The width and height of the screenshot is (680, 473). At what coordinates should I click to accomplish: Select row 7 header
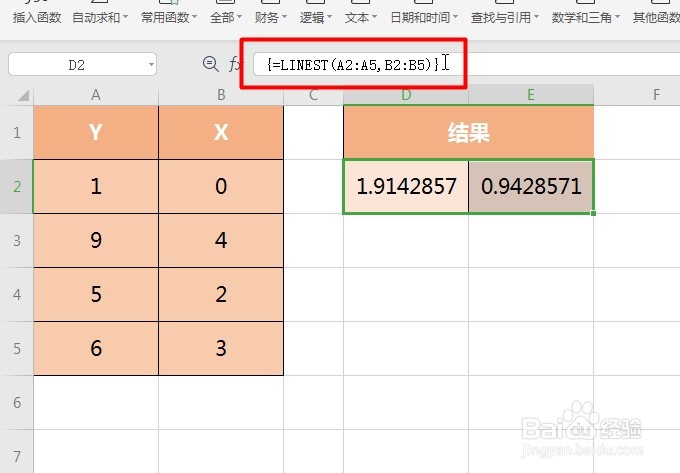pos(16,451)
